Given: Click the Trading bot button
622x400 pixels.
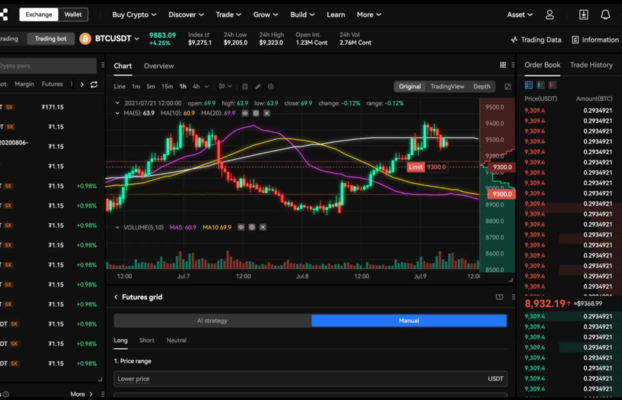Looking at the screenshot, I should point(46,39).
